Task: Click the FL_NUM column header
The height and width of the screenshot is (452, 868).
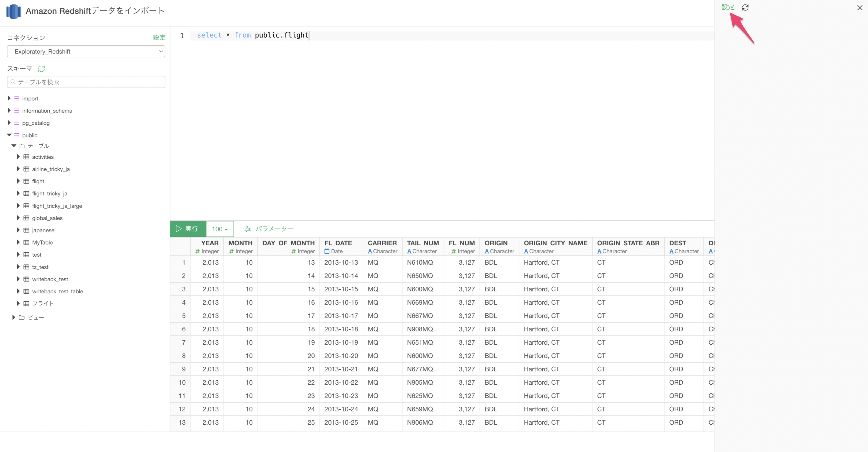Action: coord(462,247)
